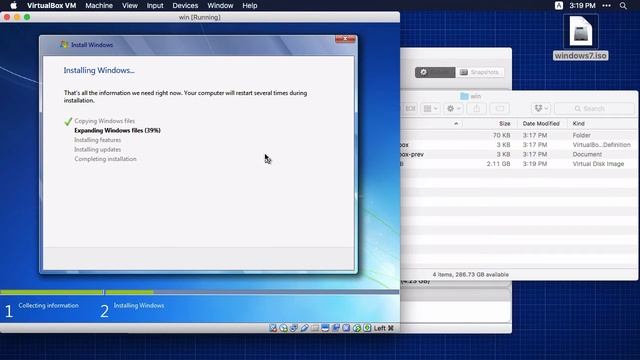640x360 pixels.
Task: Click the 'Copying Windows files' step
Action: pos(104,121)
